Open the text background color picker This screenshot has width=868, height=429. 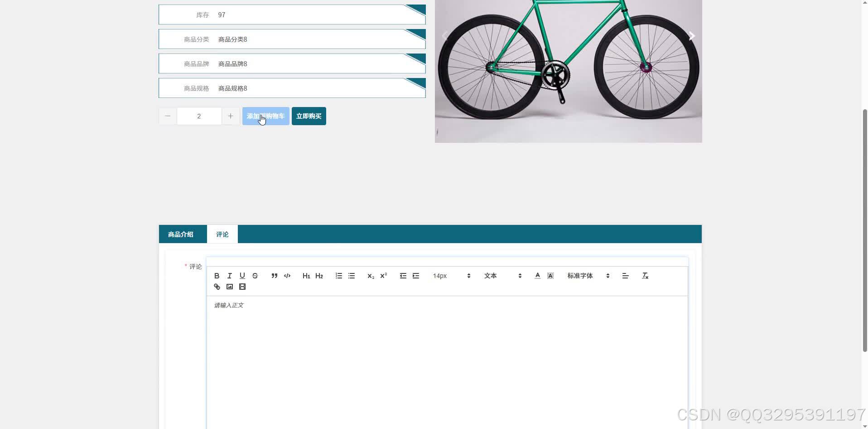550,276
